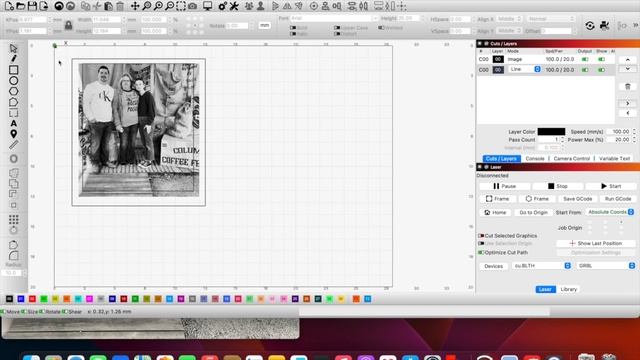Enable Cut Selected Graphics
Viewport: 640px width, 360px height.
(481, 236)
